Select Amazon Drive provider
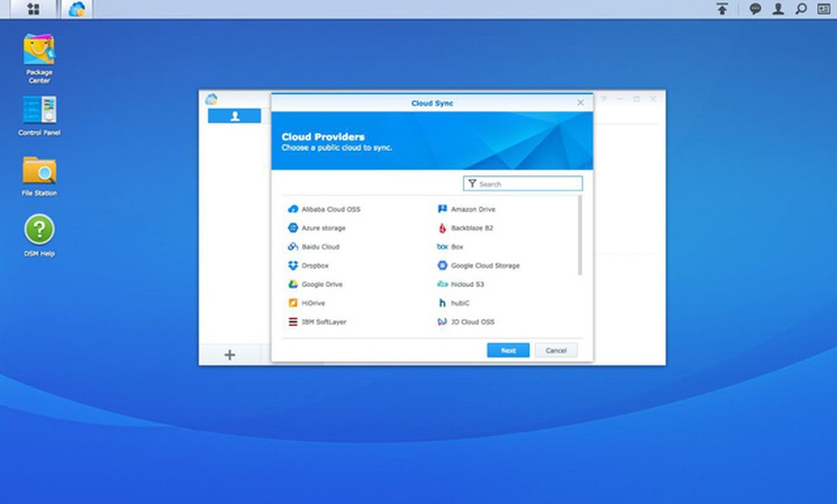 (466, 209)
